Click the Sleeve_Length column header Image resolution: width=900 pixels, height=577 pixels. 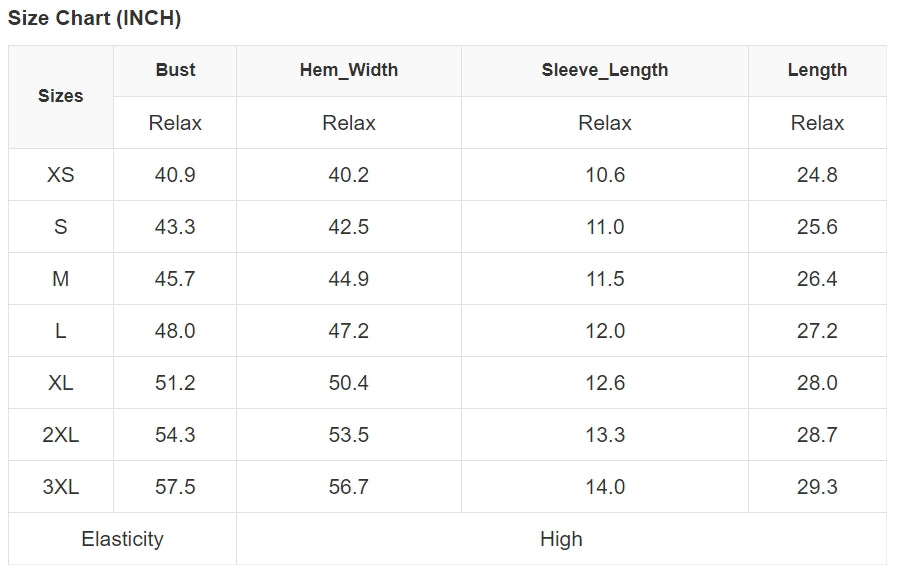[605, 70]
